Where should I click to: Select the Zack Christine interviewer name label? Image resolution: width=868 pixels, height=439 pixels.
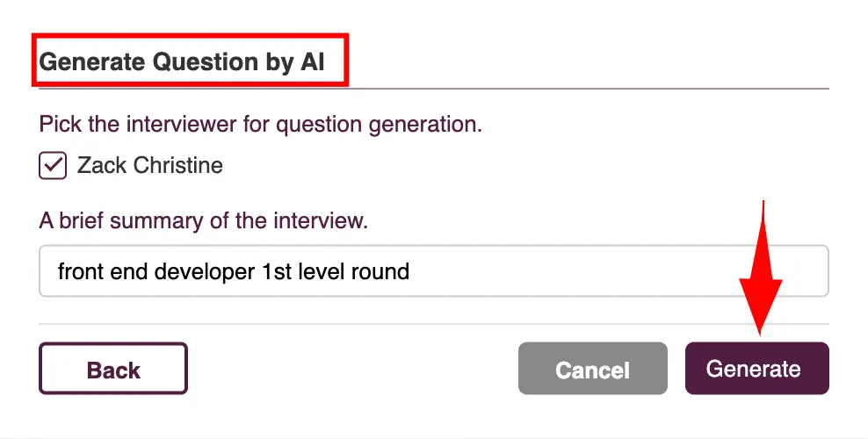tap(150, 165)
